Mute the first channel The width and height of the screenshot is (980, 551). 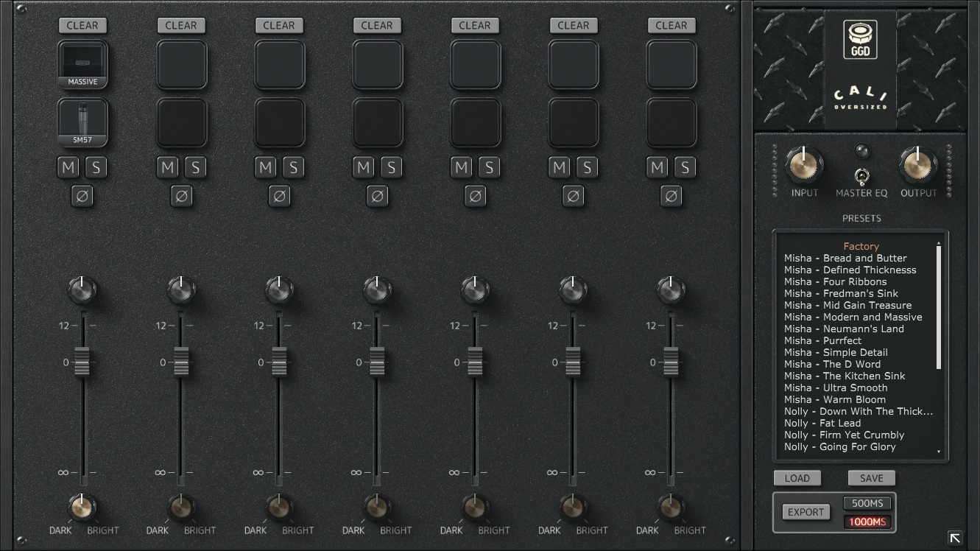point(69,167)
